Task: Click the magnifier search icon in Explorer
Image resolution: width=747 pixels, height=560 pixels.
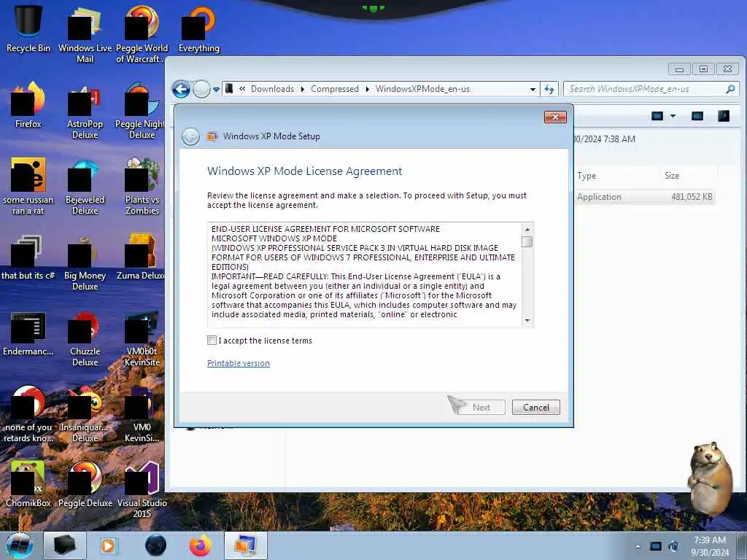Action: click(x=730, y=89)
